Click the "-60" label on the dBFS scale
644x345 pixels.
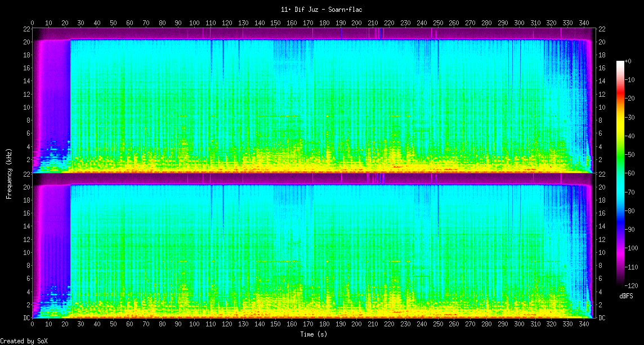[x=630, y=174]
